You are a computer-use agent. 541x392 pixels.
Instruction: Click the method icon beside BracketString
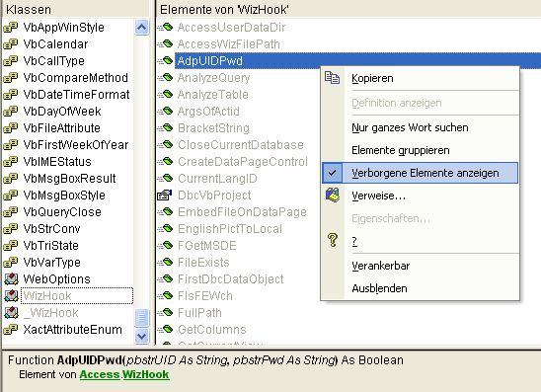tap(165, 127)
